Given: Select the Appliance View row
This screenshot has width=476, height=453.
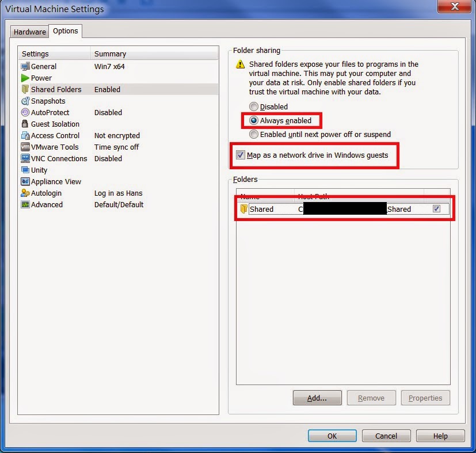Looking at the screenshot, I should click(x=118, y=181).
